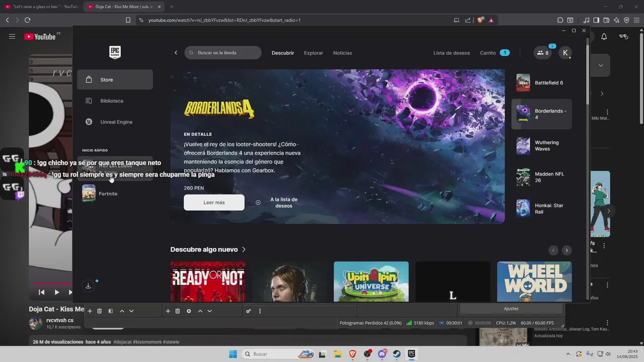Select Borderlands 4 in the carousel list

click(x=542, y=114)
